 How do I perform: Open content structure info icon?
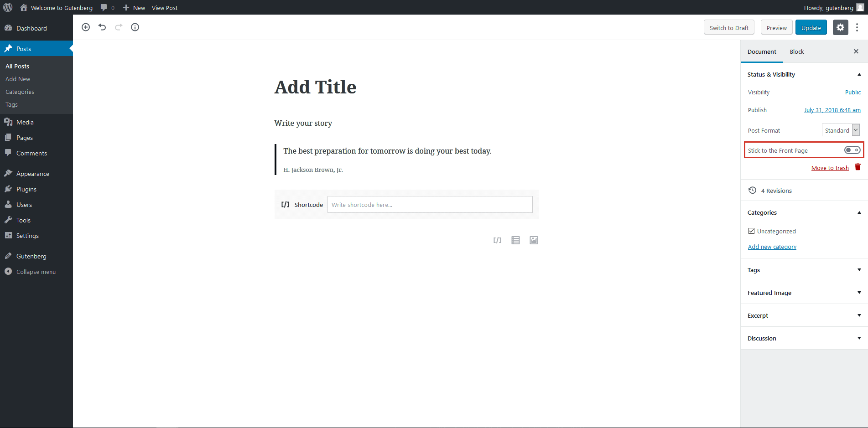[x=135, y=27]
